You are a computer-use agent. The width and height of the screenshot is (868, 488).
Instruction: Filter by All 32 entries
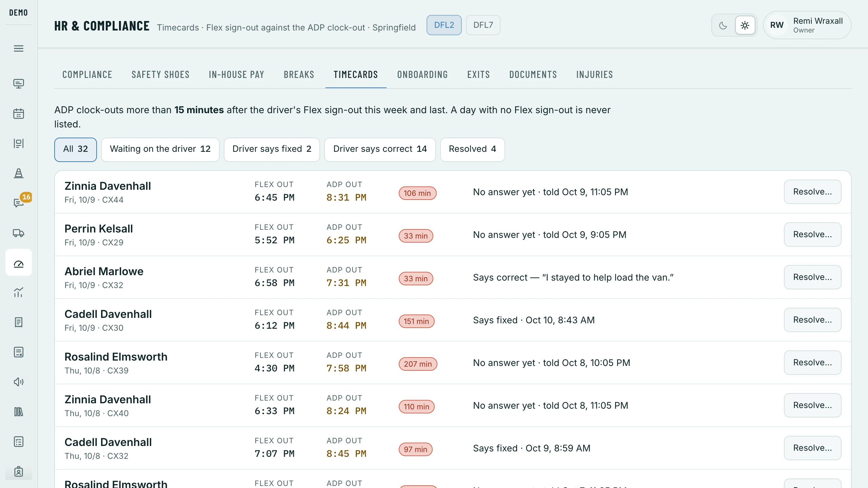[x=76, y=149]
